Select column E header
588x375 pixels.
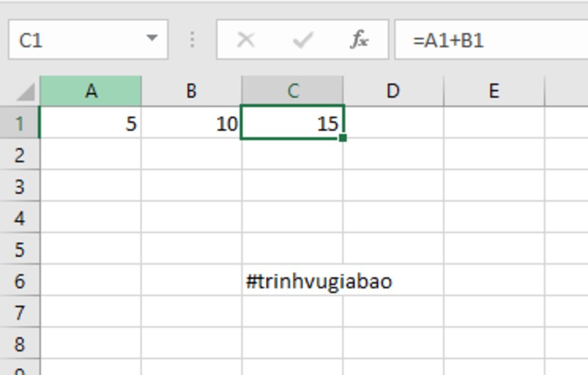493,91
